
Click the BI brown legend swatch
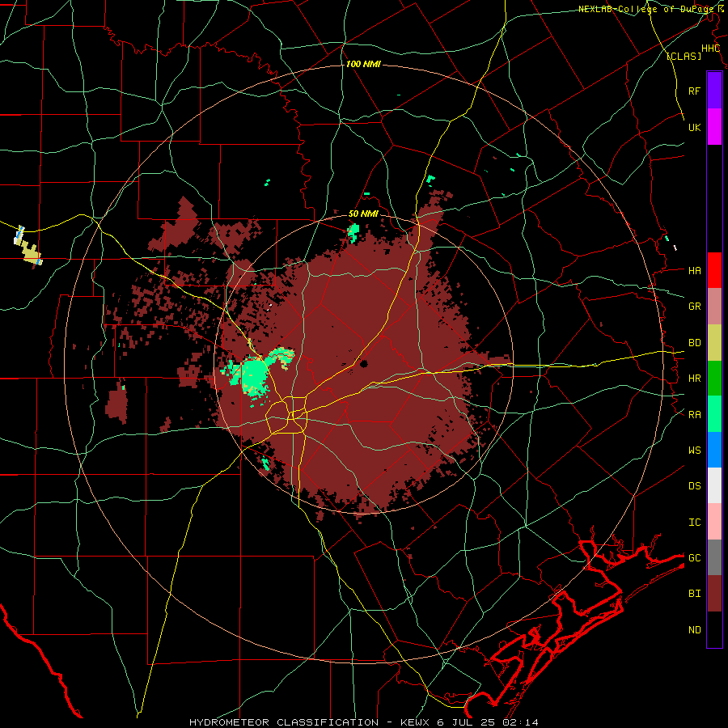pyautogui.click(x=714, y=594)
